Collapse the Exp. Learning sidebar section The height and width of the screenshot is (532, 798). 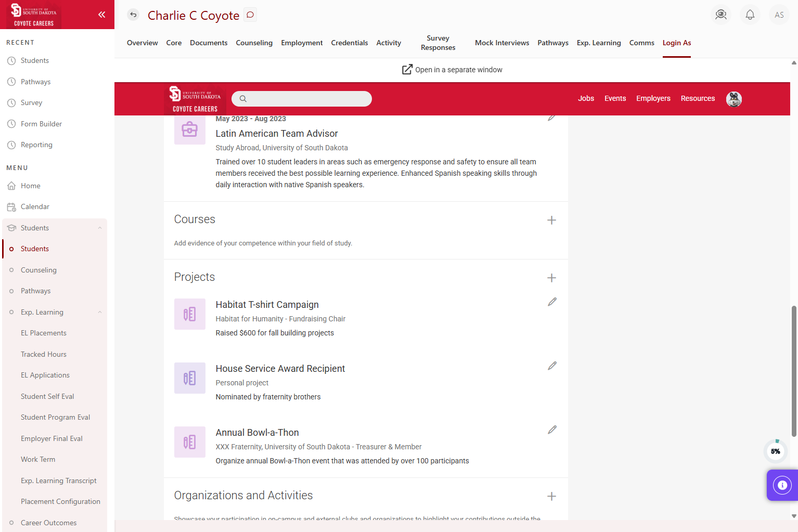point(100,312)
